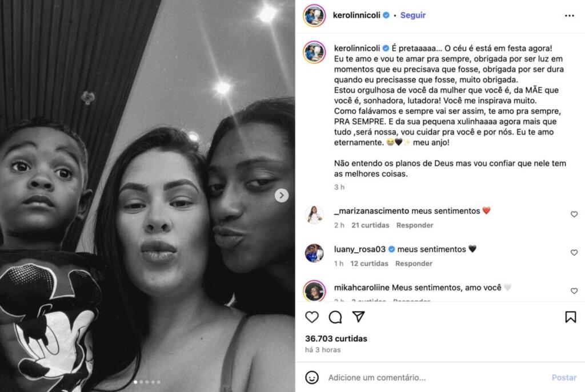
Task: Open the luany_rosa03 profile avatar
Action: pyautogui.click(x=314, y=253)
